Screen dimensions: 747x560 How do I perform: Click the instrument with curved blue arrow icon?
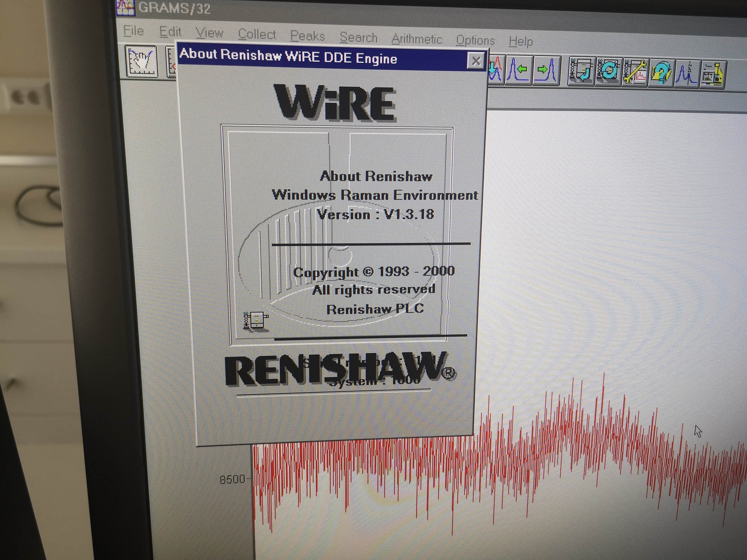581,71
